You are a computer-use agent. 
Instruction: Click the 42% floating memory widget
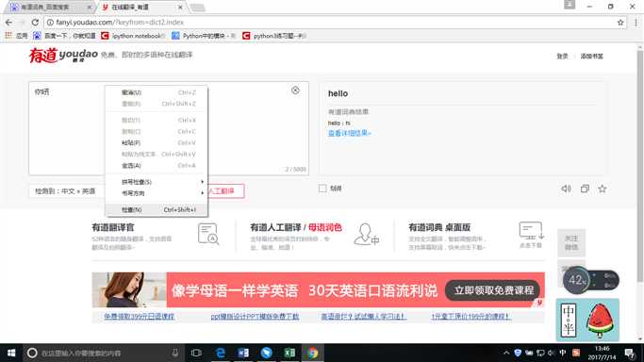coord(590,280)
